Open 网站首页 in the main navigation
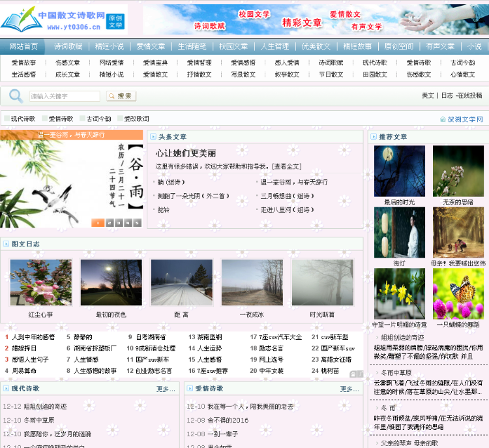 click(23, 46)
